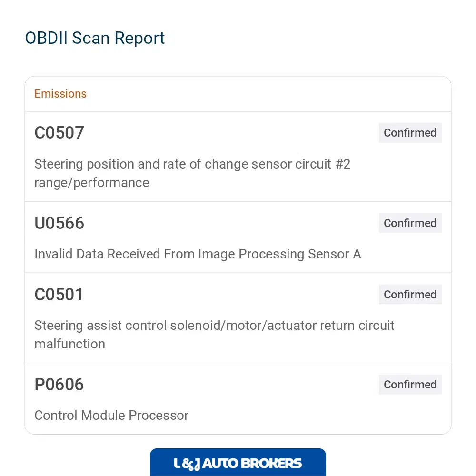This screenshot has height=476, width=476.
Task: Select the Control Module Processor description
Action: [x=111, y=415]
